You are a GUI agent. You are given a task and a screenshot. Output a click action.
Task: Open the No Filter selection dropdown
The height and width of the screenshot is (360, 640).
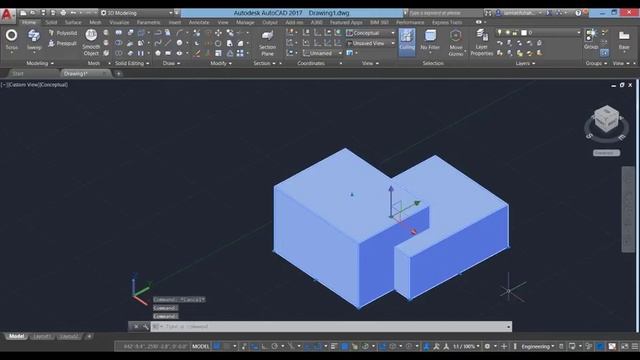pos(430,41)
